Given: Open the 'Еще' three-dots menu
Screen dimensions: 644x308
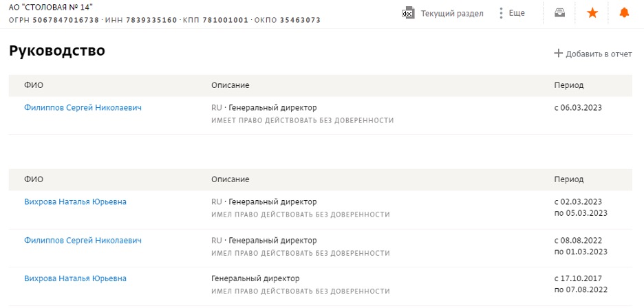Looking at the screenshot, I should pyautogui.click(x=501, y=13).
